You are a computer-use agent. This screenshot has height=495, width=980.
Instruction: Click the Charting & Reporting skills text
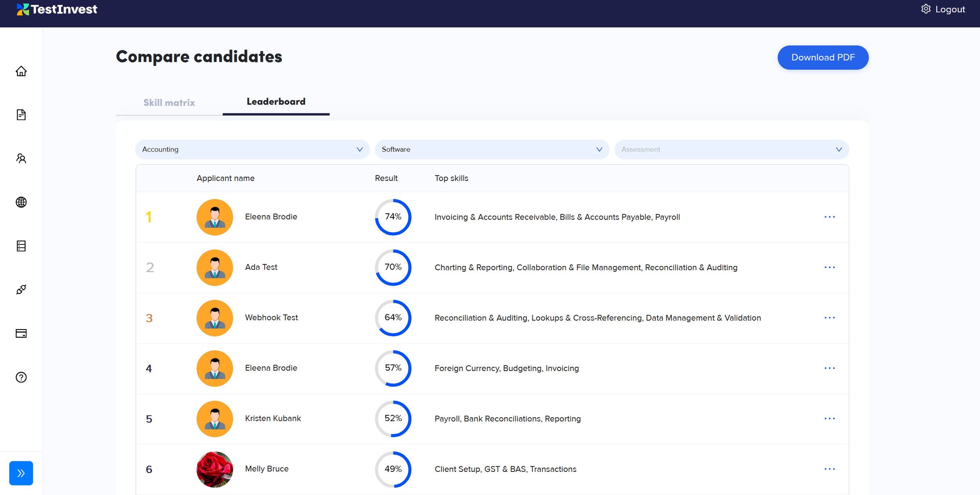[x=586, y=268]
